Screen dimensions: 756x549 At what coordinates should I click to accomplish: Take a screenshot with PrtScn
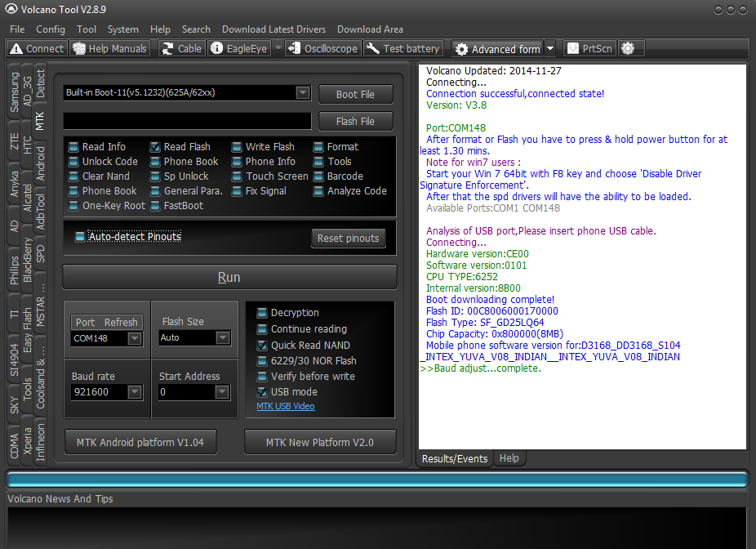tap(589, 49)
